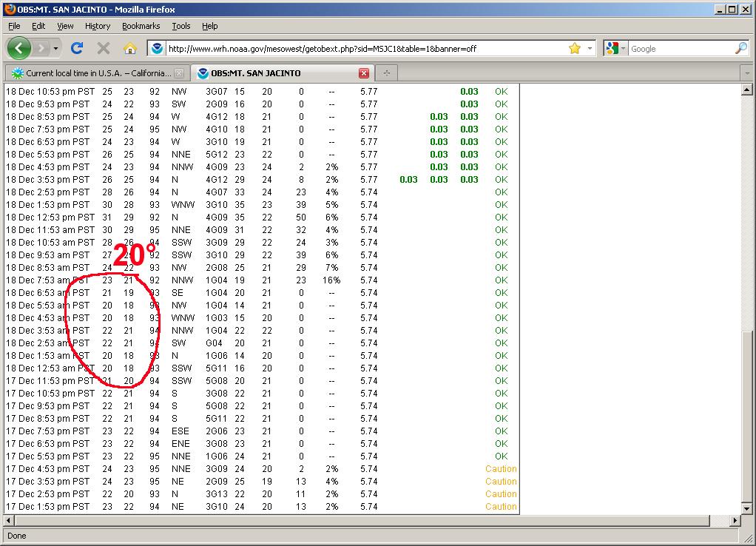The image size is (756, 546).
Task: Close the Current local time tab
Action: point(179,73)
